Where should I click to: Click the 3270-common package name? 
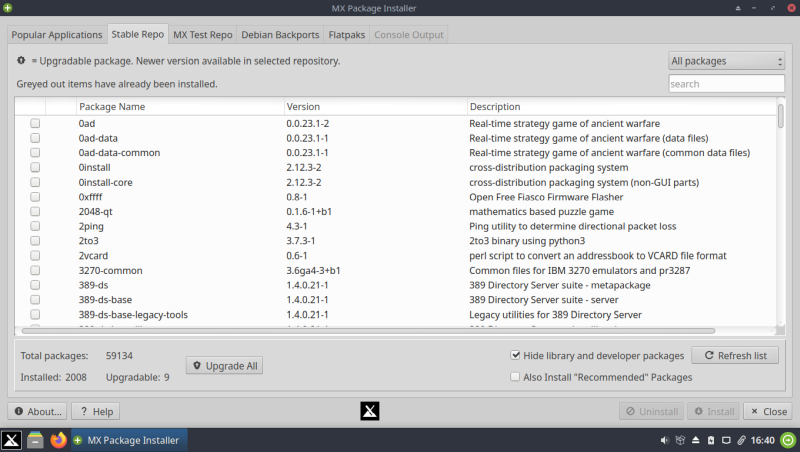[110, 270]
